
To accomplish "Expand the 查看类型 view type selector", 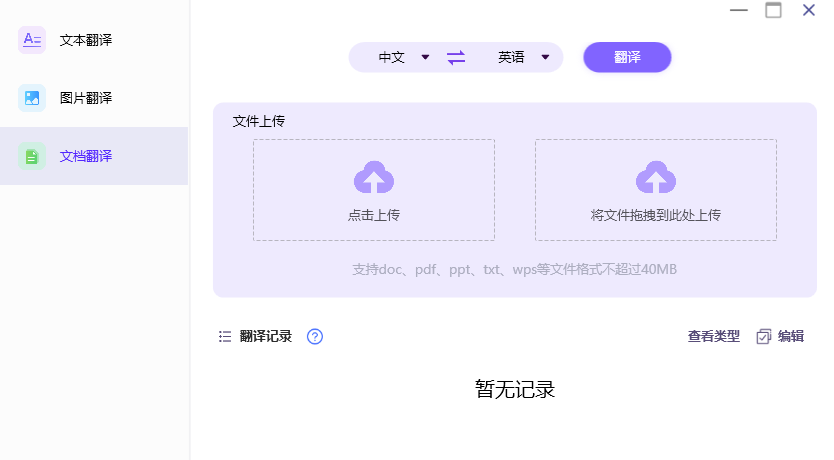I will [713, 337].
